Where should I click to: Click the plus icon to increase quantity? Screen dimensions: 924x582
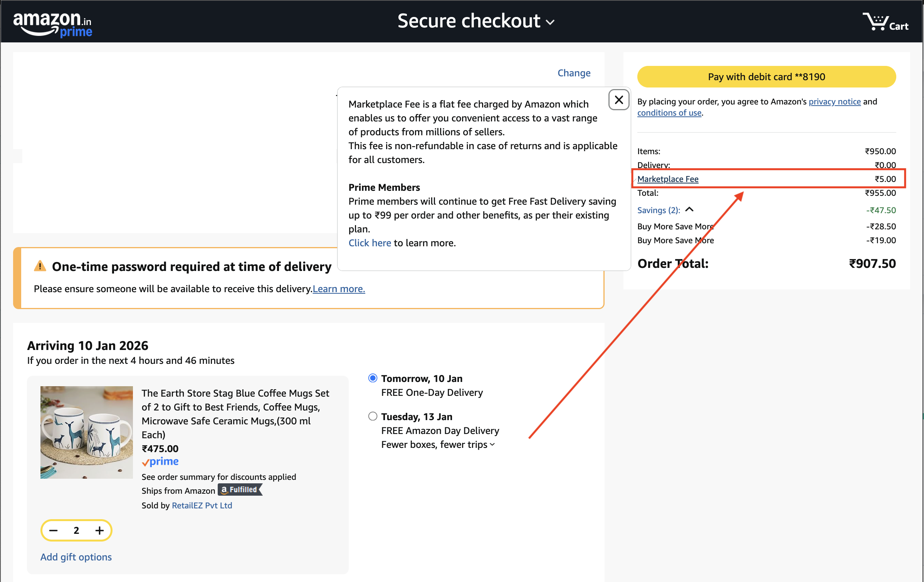[x=99, y=530]
